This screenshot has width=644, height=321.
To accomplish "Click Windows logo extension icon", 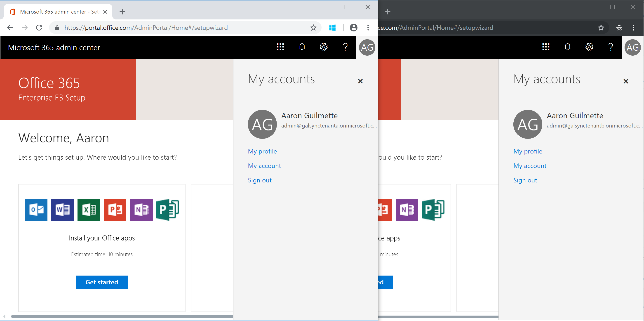I will click(332, 28).
